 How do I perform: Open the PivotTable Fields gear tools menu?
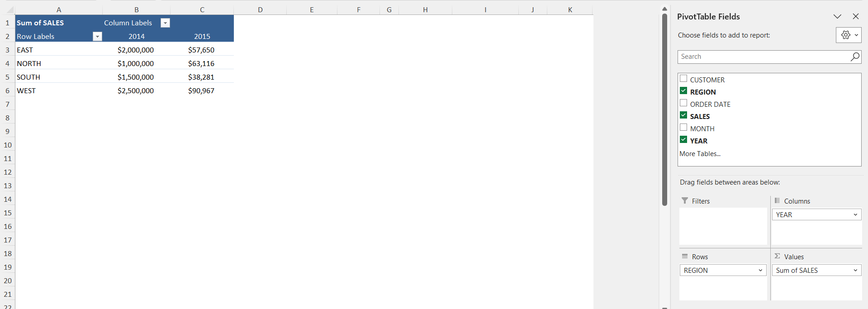(x=849, y=35)
